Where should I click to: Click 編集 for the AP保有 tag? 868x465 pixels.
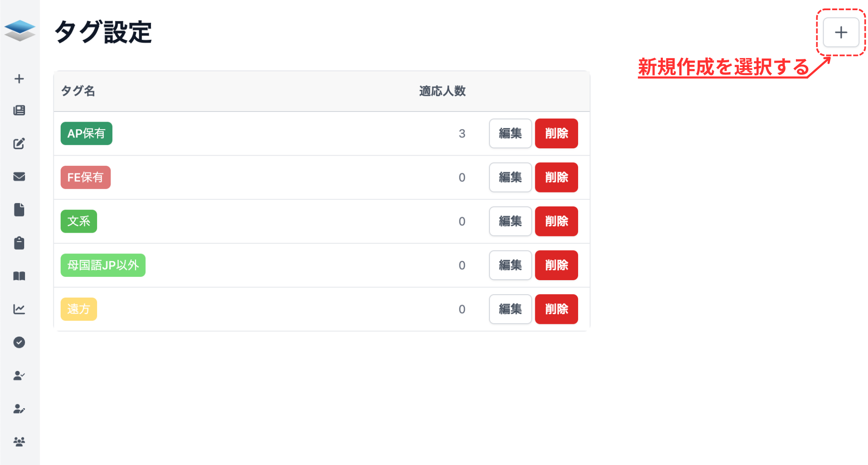pos(510,134)
